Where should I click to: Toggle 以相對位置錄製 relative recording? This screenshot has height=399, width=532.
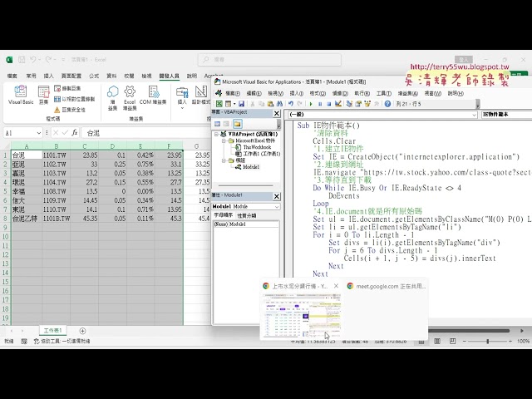[x=75, y=99]
